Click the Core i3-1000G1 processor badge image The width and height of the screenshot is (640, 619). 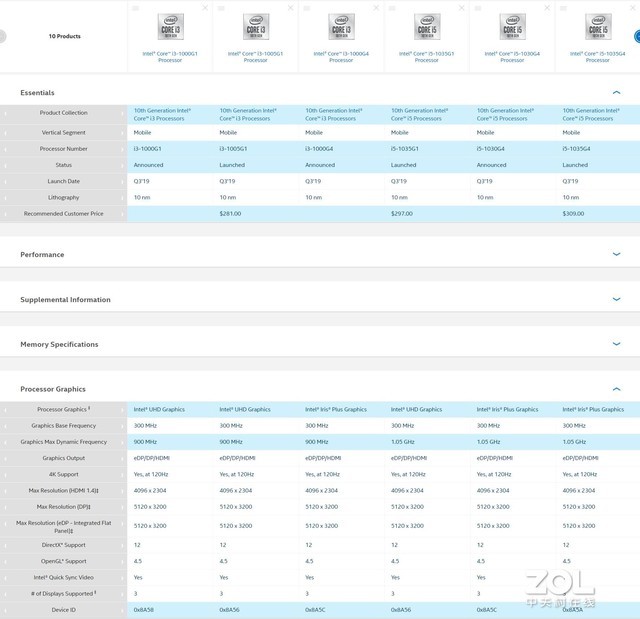(171, 27)
